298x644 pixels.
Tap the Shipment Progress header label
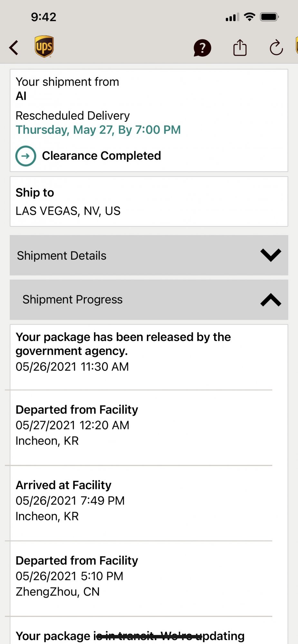72,300
